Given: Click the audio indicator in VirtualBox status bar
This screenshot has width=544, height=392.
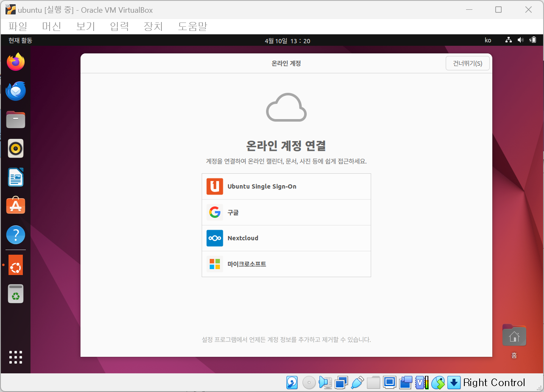Looking at the screenshot, I should coord(325,383).
